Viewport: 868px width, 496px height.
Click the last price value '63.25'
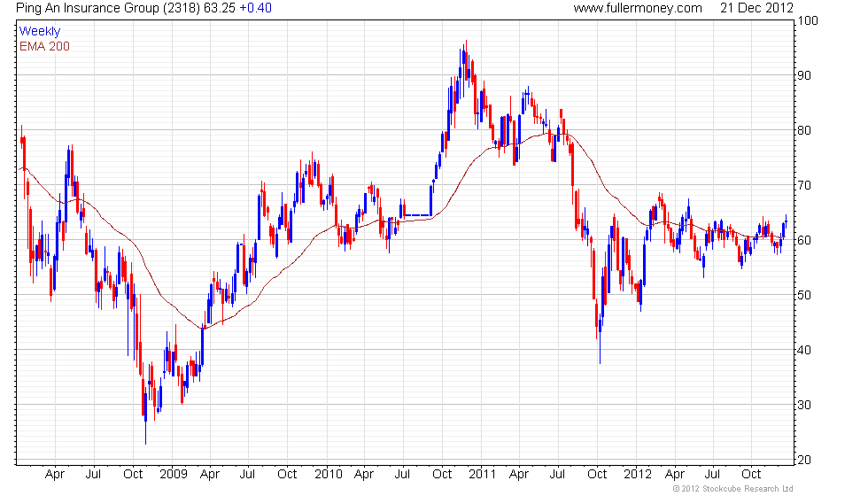tap(220, 8)
